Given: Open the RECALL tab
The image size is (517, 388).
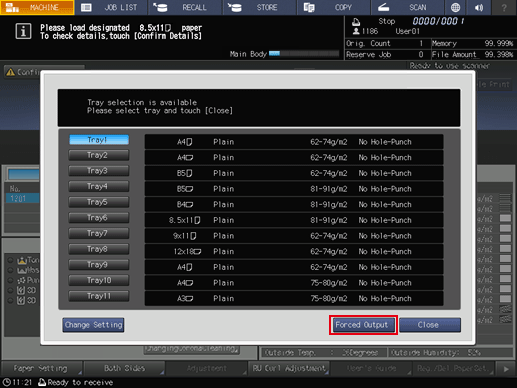Looking at the screenshot, I should [x=185, y=7].
